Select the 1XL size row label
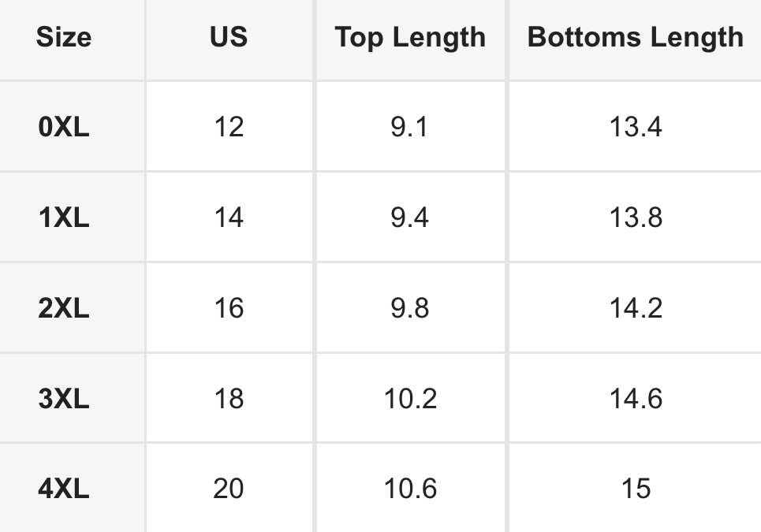 64,218
